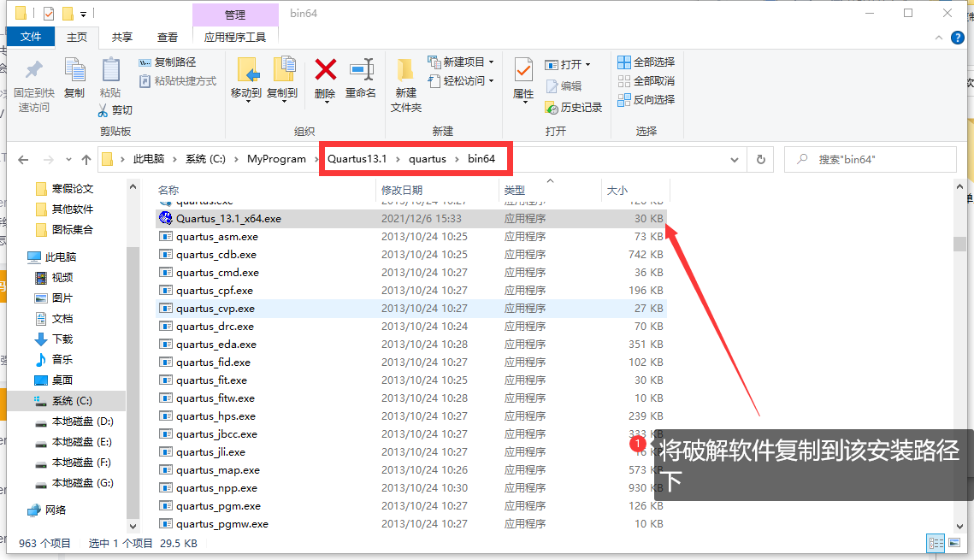Click Quartus13.1 in the address breadcrumb

[357, 159]
